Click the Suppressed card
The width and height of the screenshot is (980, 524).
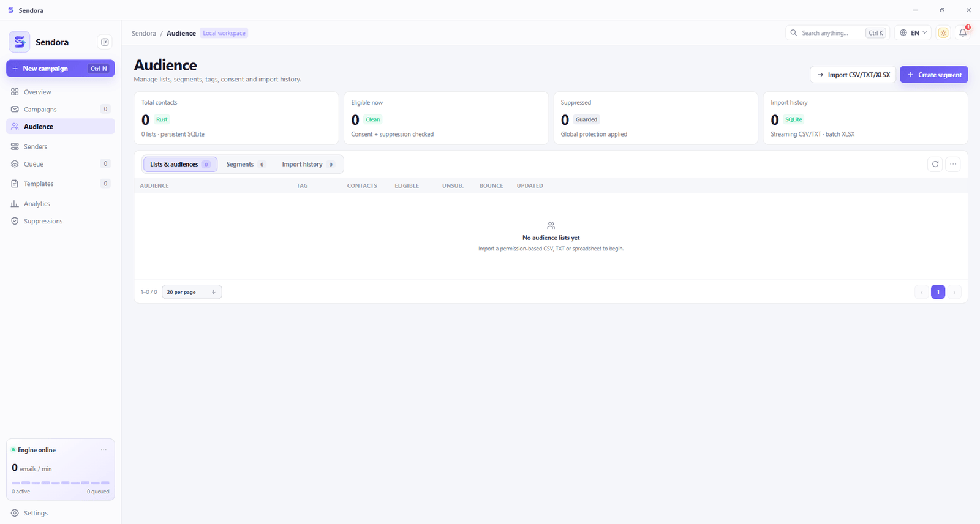point(656,118)
